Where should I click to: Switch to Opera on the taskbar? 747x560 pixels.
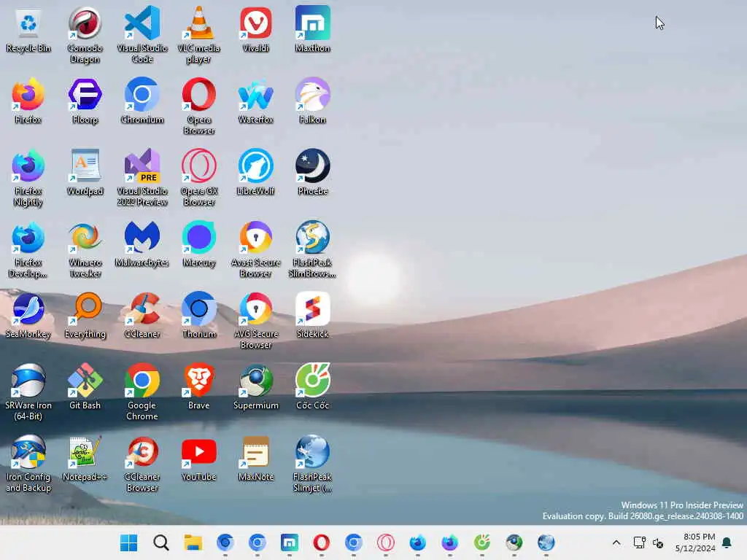(x=322, y=542)
